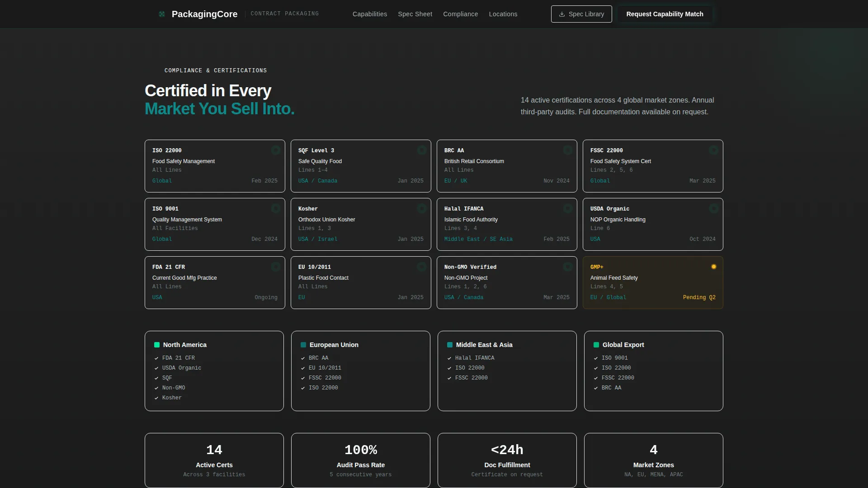Viewport: 868px width, 488px height.
Task: Click 'Nov 2024' on the BRC AA card
Action: (x=557, y=181)
